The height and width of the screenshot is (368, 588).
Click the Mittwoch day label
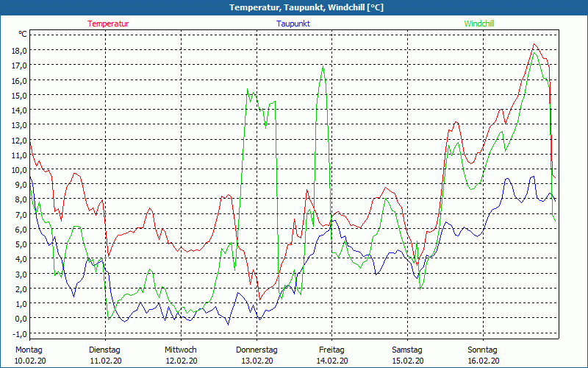tap(180, 350)
